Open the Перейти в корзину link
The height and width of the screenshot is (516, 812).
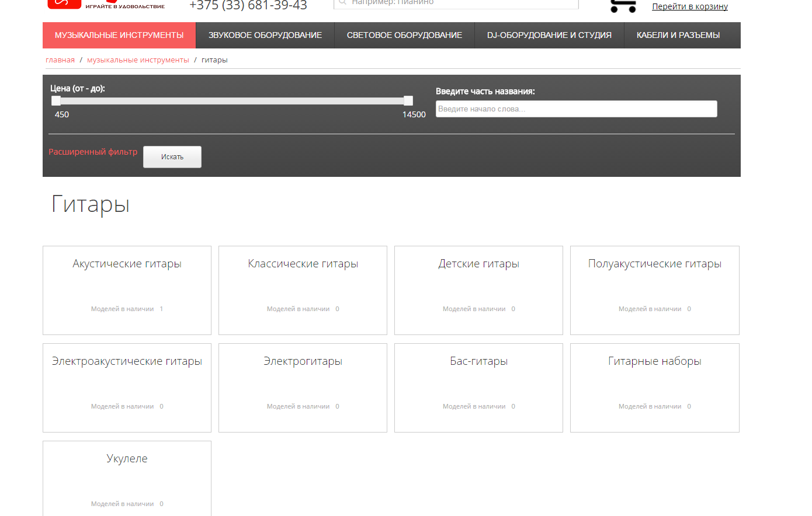690,6
